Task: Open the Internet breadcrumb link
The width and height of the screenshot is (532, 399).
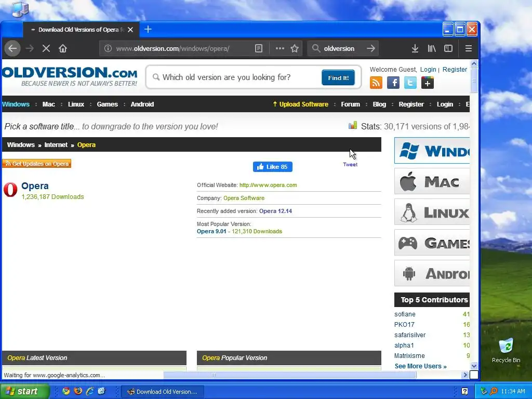Action: tap(56, 145)
